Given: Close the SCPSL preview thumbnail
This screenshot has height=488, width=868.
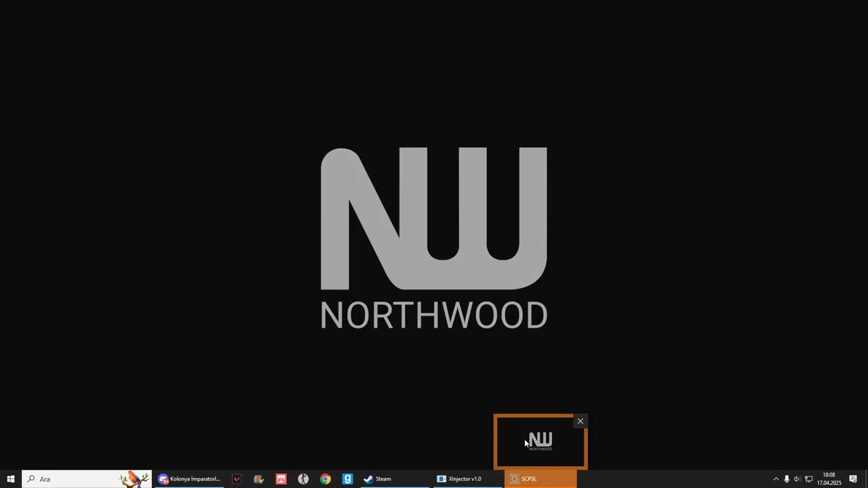Looking at the screenshot, I should click(x=580, y=422).
